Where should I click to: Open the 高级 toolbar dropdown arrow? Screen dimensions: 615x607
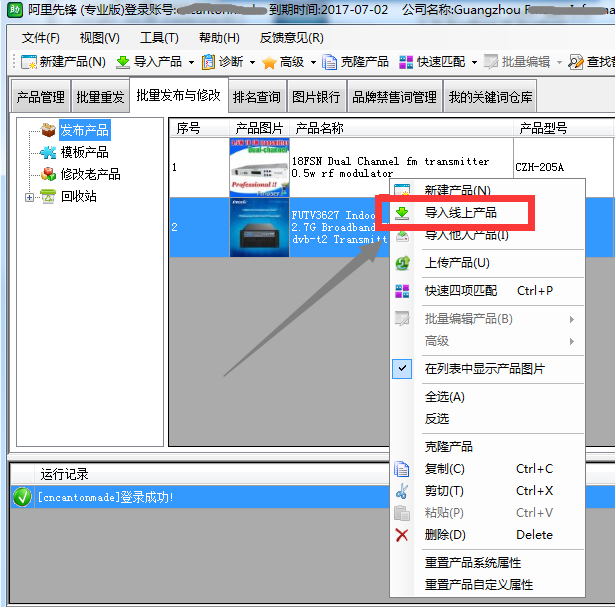click(313, 62)
